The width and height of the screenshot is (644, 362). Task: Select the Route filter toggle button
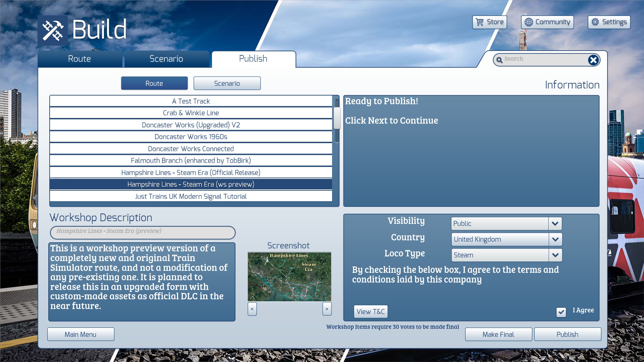(x=154, y=83)
